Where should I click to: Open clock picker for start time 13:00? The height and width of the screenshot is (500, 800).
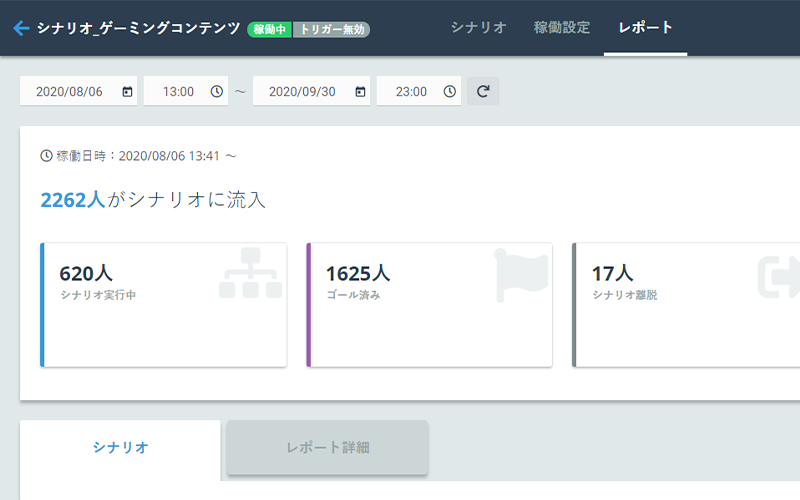point(217,91)
